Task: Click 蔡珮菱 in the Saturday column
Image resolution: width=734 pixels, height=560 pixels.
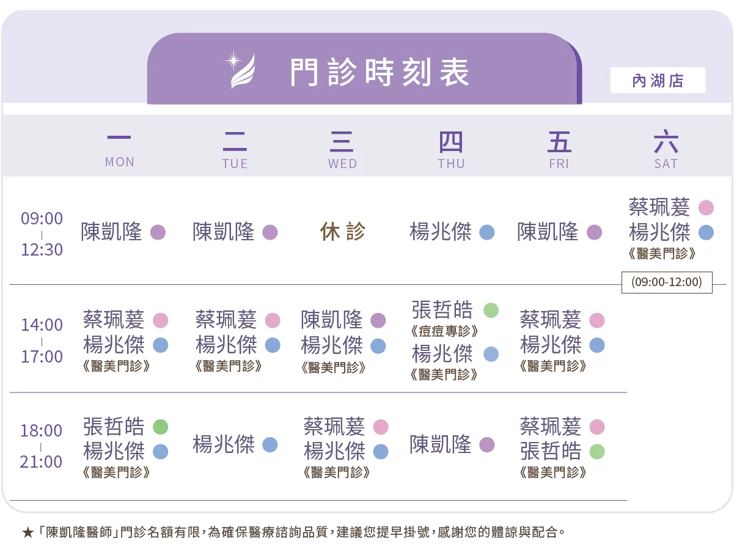Action: pos(659,207)
